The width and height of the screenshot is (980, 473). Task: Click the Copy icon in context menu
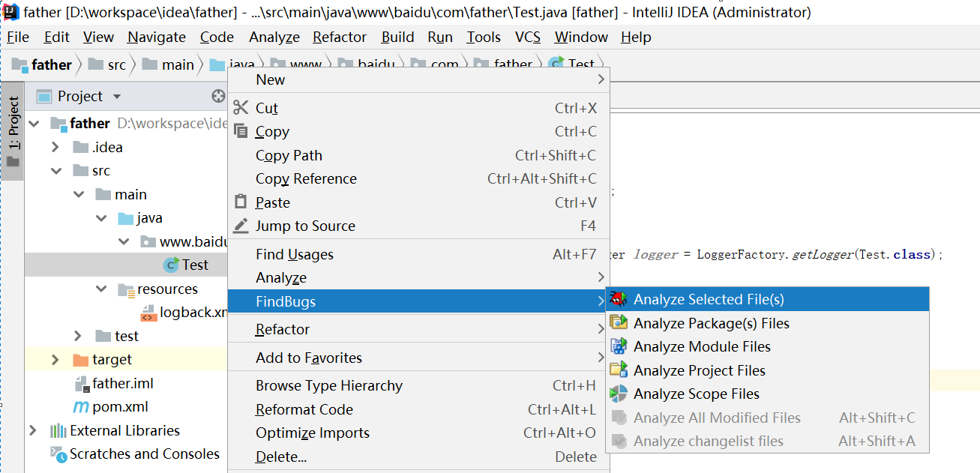pyautogui.click(x=241, y=131)
